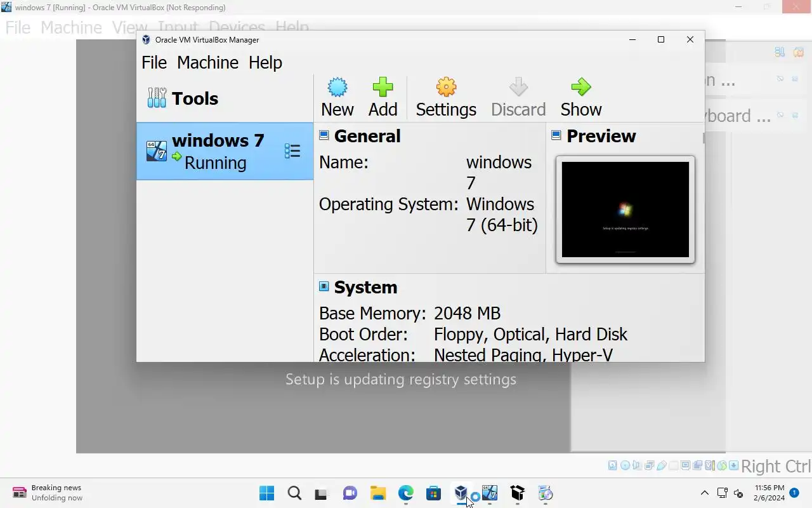This screenshot has height=508, width=812.
Task: Click the Operating System value Windows 7 (64-bit)
Action: click(x=502, y=215)
